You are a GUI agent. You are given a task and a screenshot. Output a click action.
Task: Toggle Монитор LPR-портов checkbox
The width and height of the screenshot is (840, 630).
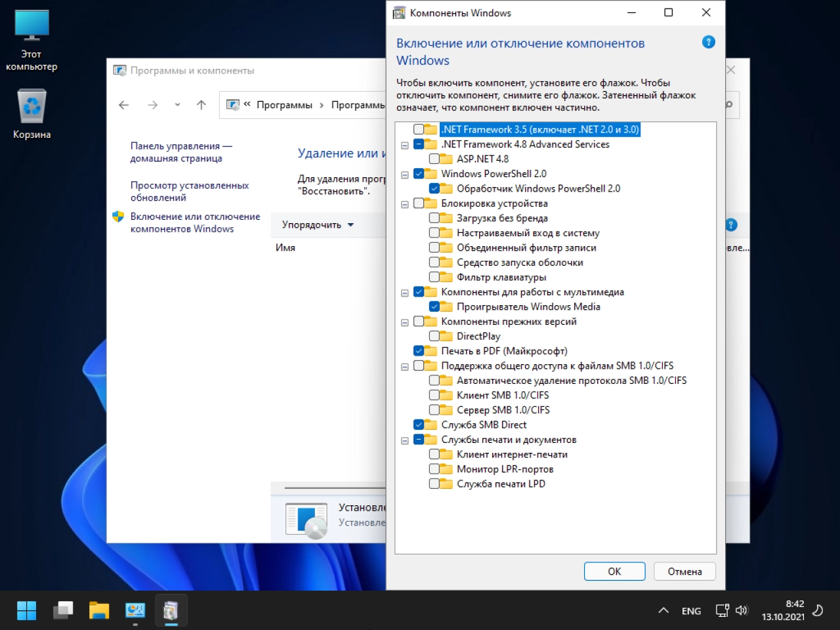434,469
